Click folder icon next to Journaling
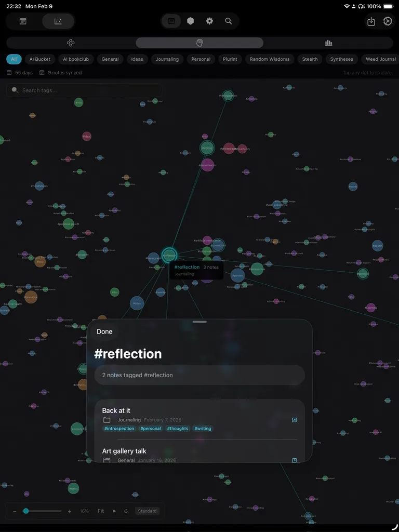Viewport: 399px width, 532px height. (107, 420)
